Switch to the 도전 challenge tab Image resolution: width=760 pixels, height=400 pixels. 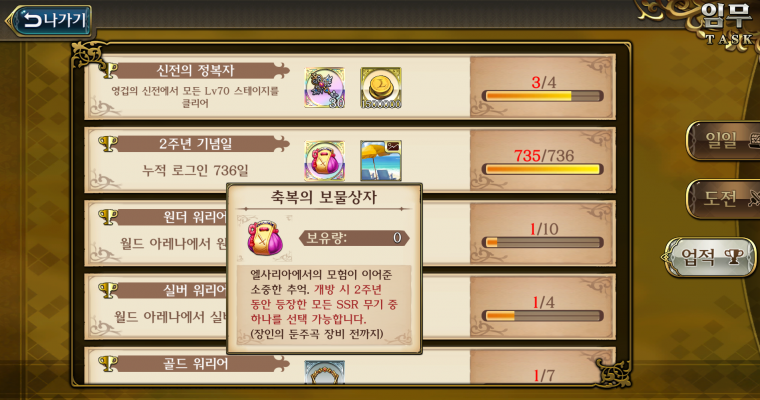723,199
